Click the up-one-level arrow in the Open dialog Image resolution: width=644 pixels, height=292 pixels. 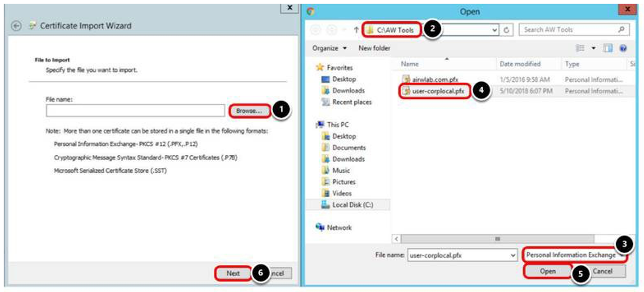tap(356, 30)
